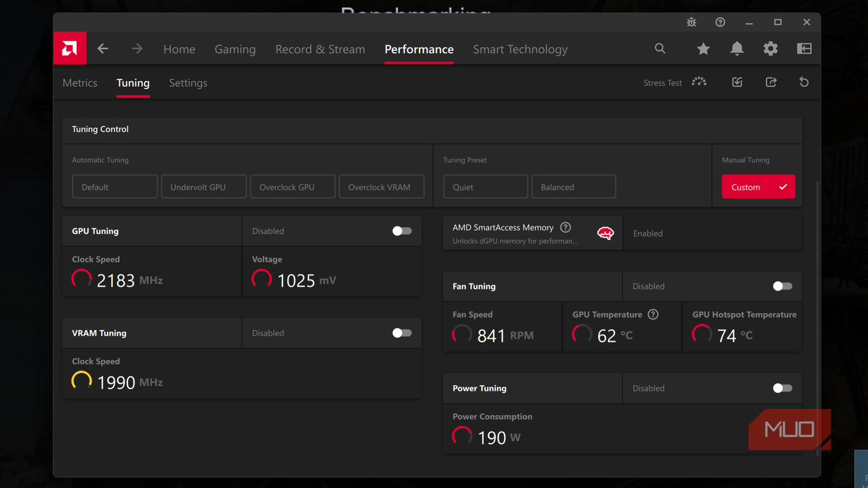Open the help question mark in the title bar
Viewport: 868px width, 488px height.
720,22
